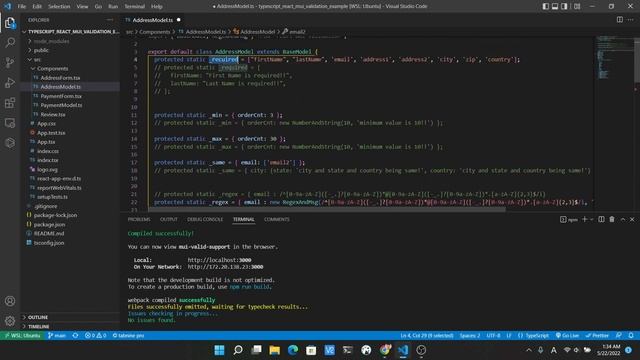Click the sync changes status icon
This screenshot has height=360, width=640.
76,336
